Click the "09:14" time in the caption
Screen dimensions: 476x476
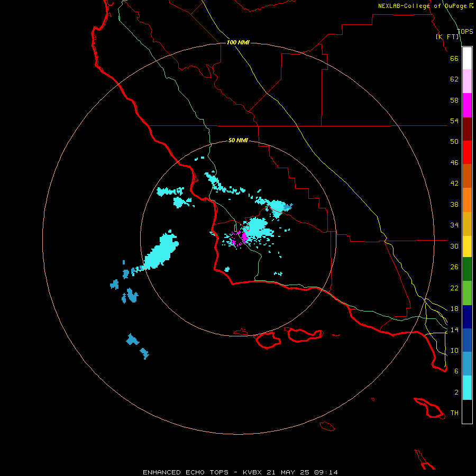(326, 472)
